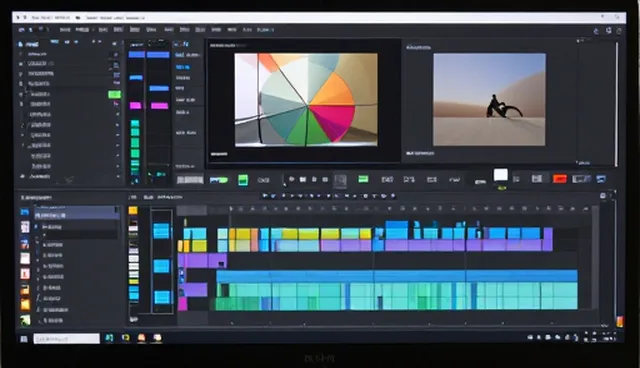This screenshot has width=640, height=368.
Task: Click the green striped icon in the middle toolbar
Action: pos(363,179)
